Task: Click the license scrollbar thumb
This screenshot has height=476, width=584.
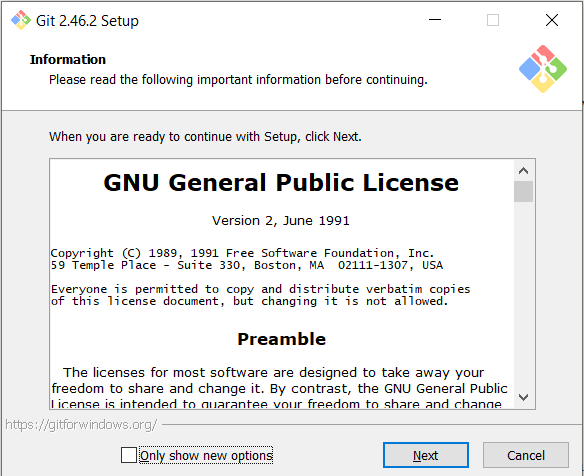Action: (523, 191)
